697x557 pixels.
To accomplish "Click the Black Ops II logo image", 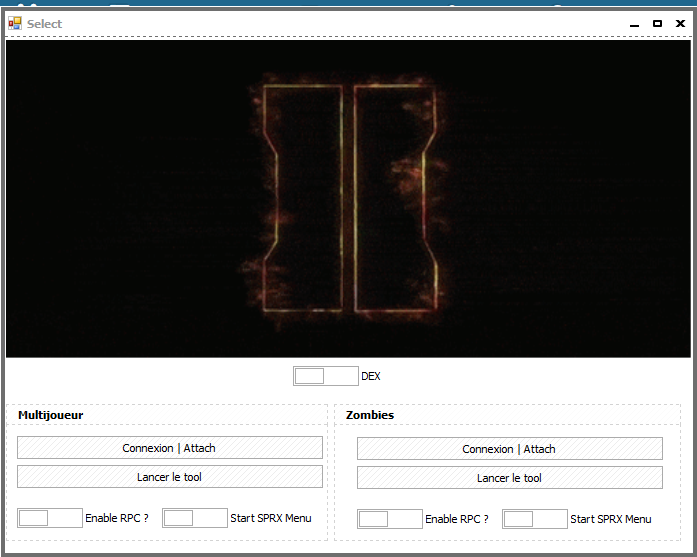I will [348, 199].
